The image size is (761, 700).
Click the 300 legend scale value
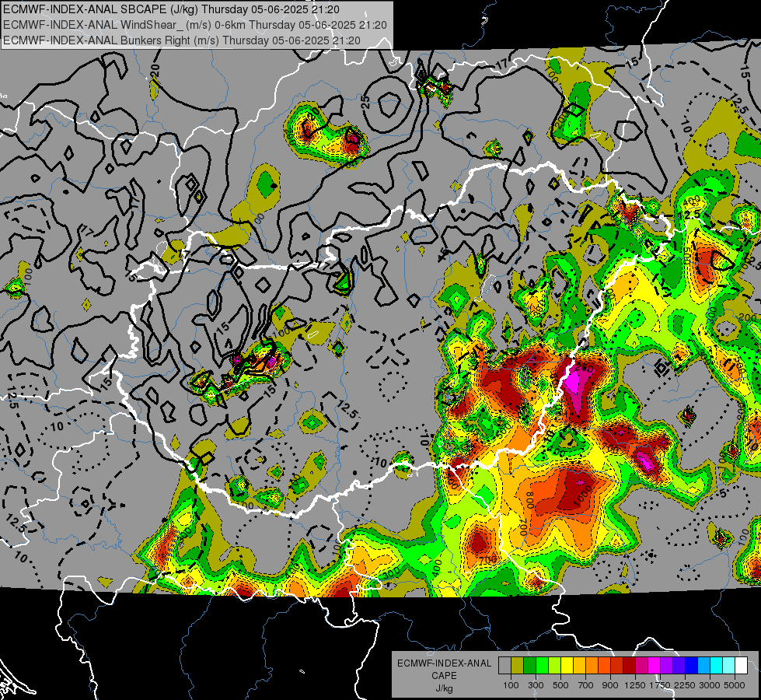536,685
